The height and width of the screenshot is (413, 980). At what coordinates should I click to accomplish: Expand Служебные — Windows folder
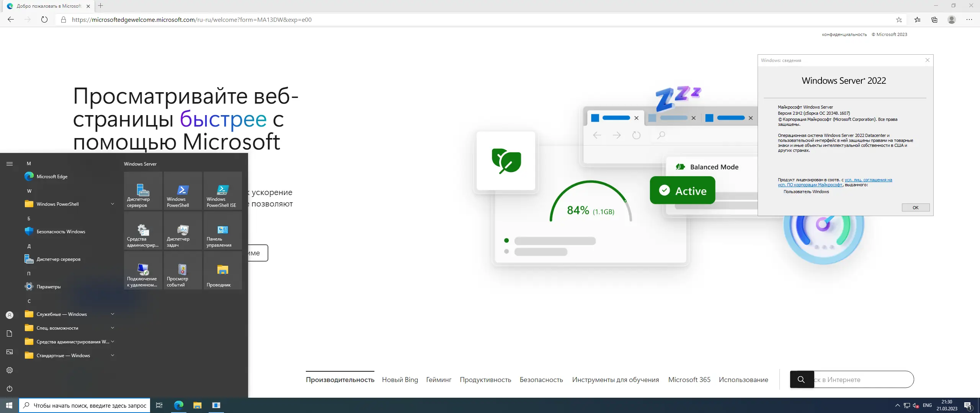coord(112,314)
